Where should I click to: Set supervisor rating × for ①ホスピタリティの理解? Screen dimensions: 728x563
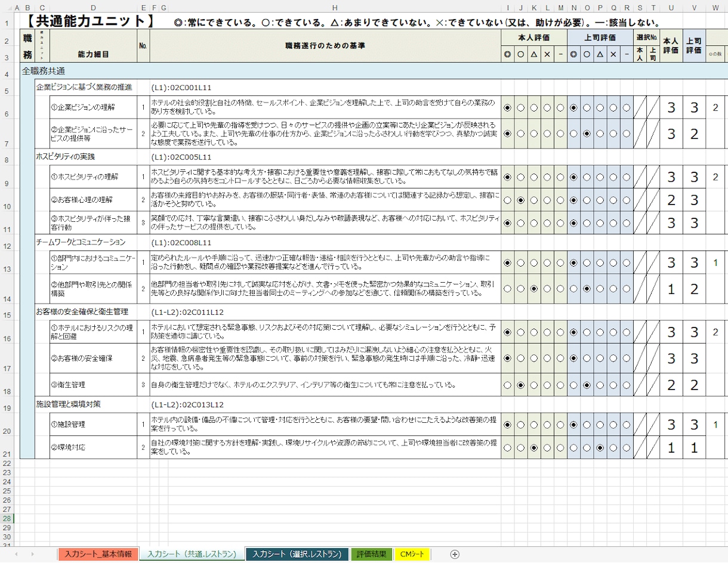[x=613, y=177]
